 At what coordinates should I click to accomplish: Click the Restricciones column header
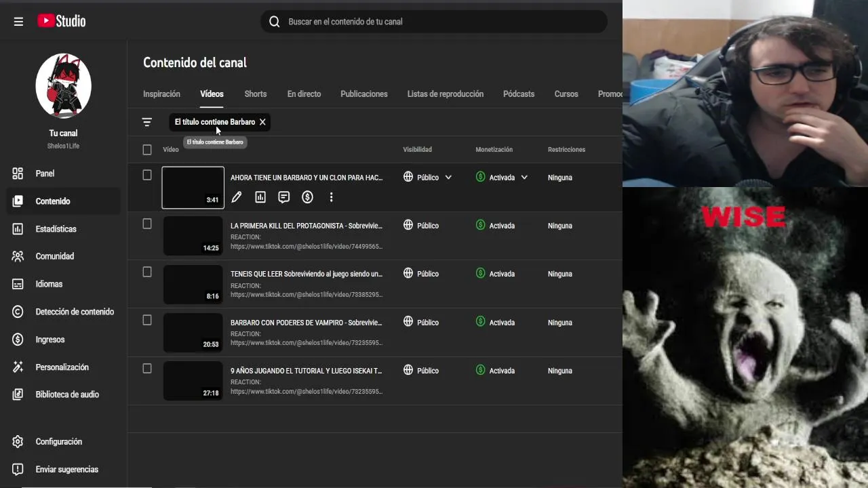coord(566,150)
